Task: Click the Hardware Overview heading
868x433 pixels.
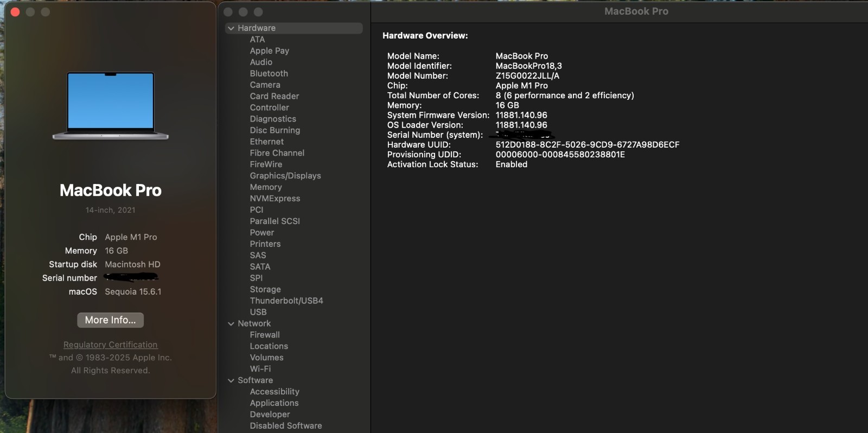Action: point(425,36)
